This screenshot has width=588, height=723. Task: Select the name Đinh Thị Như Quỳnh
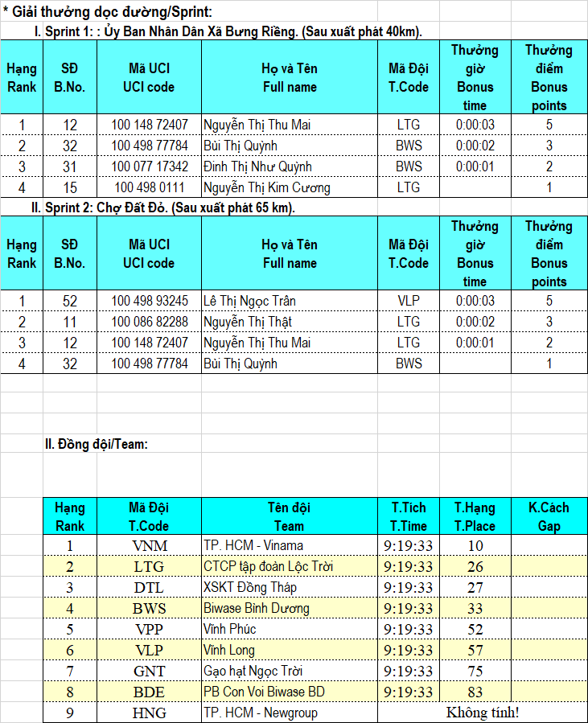257,166
